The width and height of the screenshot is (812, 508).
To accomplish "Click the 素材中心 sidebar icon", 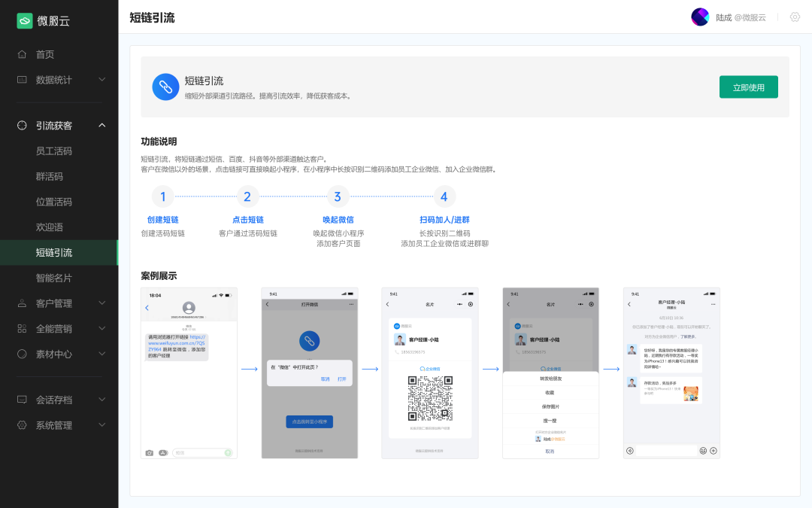I will (22, 354).
